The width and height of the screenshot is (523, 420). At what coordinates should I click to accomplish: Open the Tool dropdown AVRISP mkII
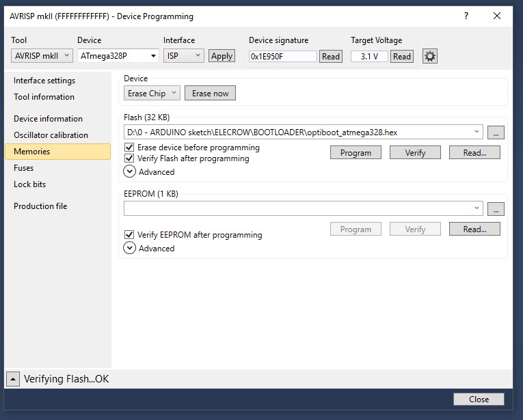[42, 55]
